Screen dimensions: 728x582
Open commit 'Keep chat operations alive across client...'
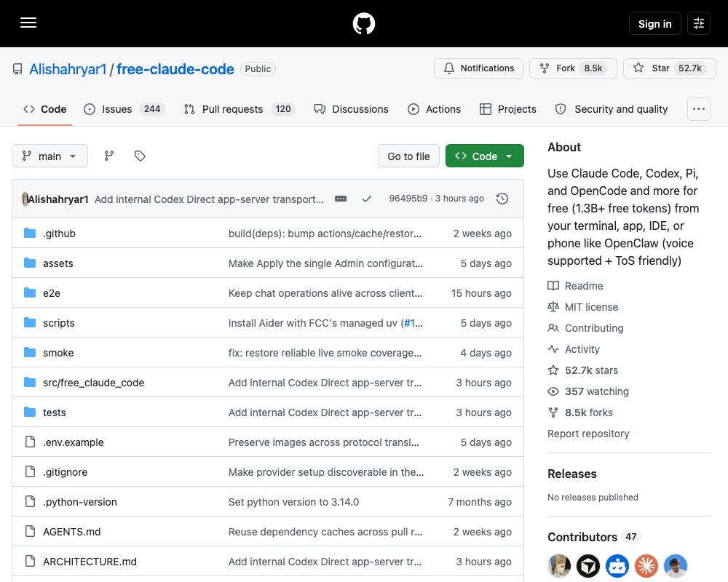(x=325, y=293)
